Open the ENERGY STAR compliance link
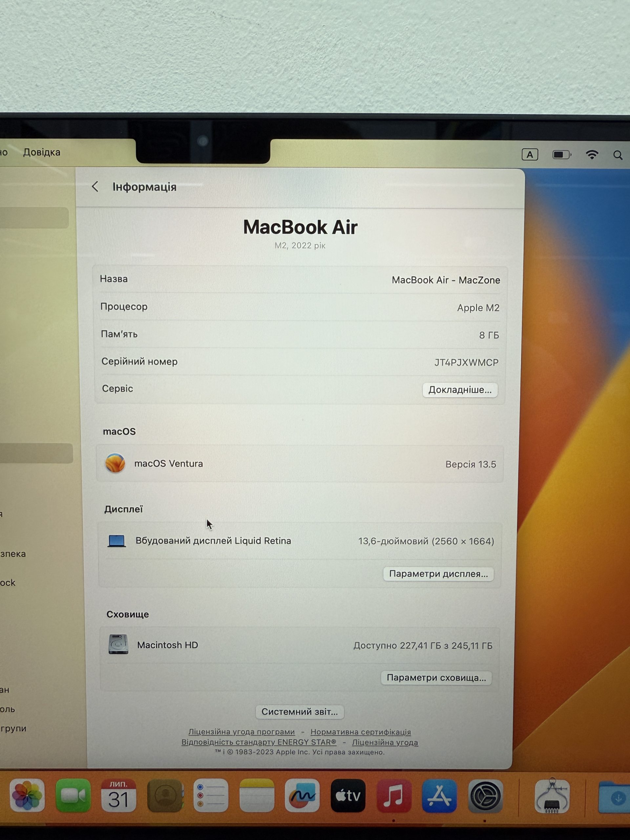The width and height of the screenshot is (630, 840). point(259,742)
